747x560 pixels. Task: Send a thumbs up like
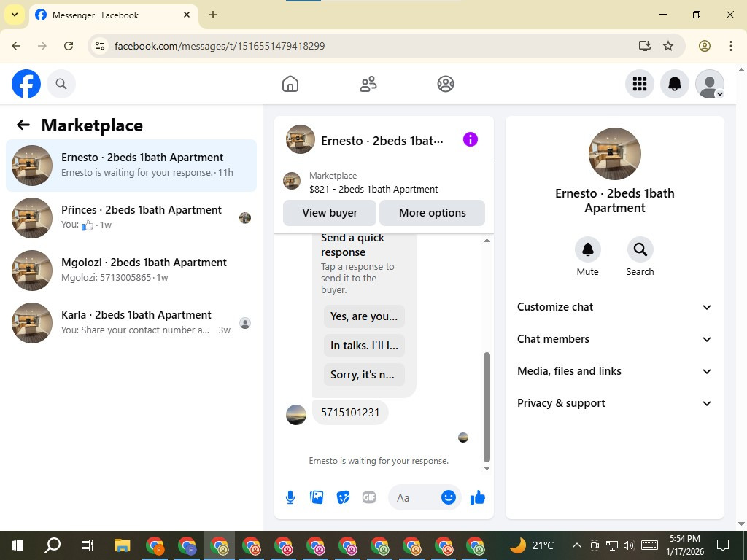[477, 497]
